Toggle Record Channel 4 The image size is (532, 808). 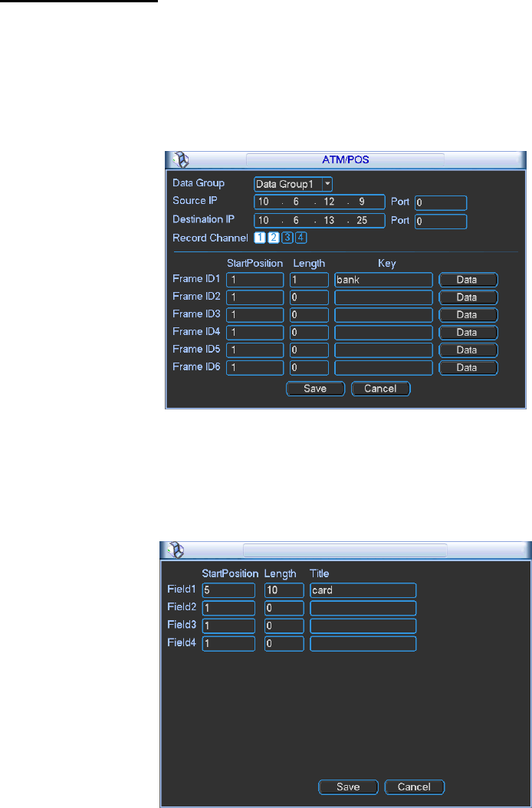301,238
